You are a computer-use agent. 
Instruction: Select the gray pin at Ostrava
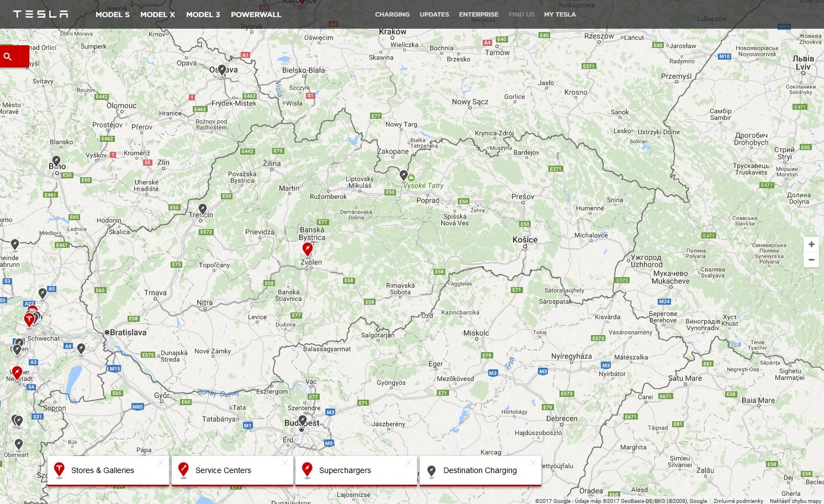tap(221, 70)
